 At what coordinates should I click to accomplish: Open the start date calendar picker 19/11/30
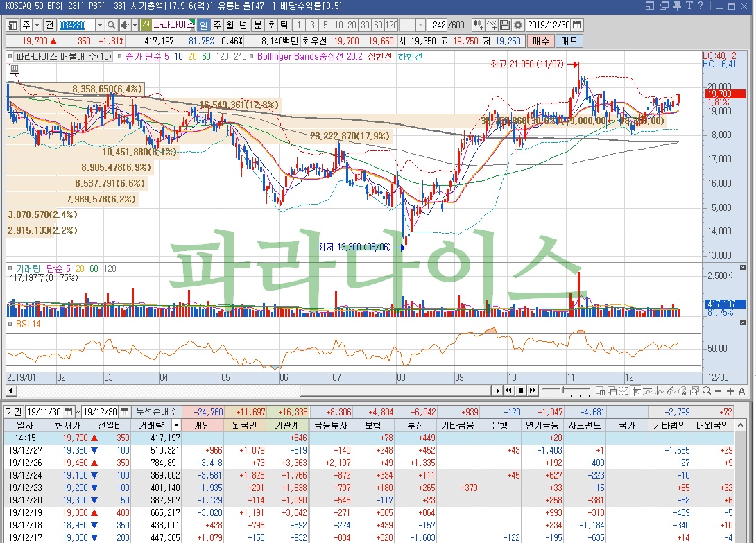[69, 412]
